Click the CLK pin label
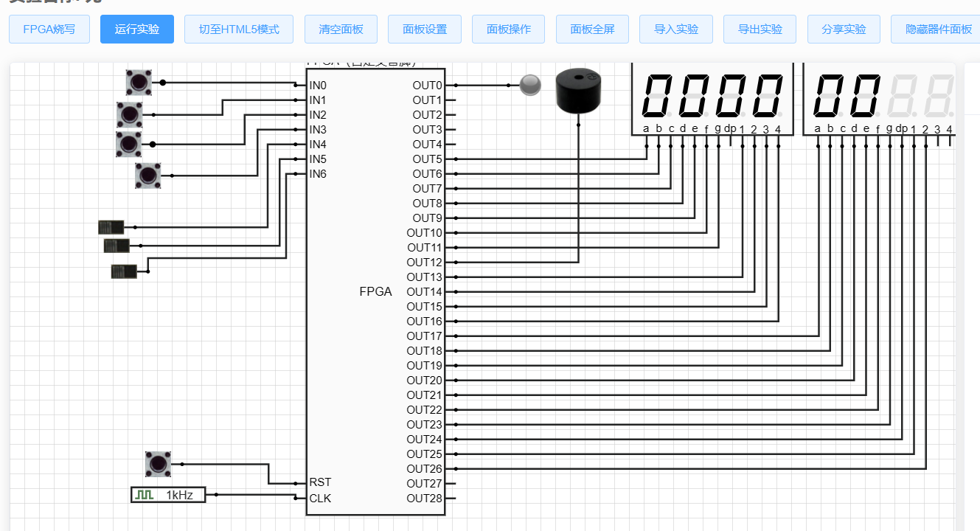The height and width of the screenshot is (531, 980). (320, 499)
